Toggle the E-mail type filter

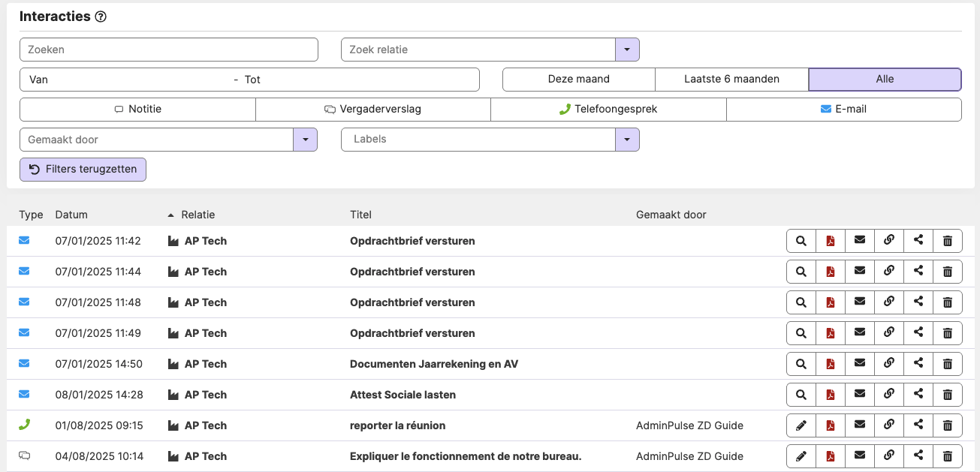point(844,109)
